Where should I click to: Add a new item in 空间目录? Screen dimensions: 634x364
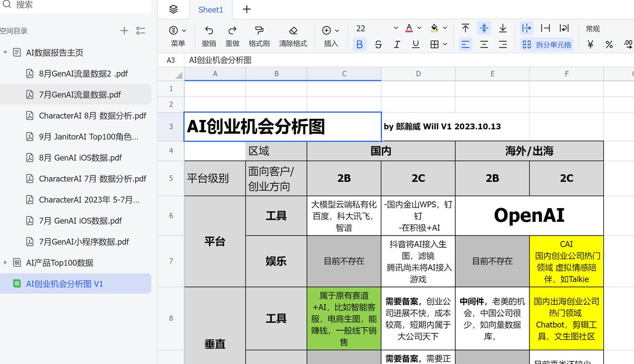coord(124,31)
